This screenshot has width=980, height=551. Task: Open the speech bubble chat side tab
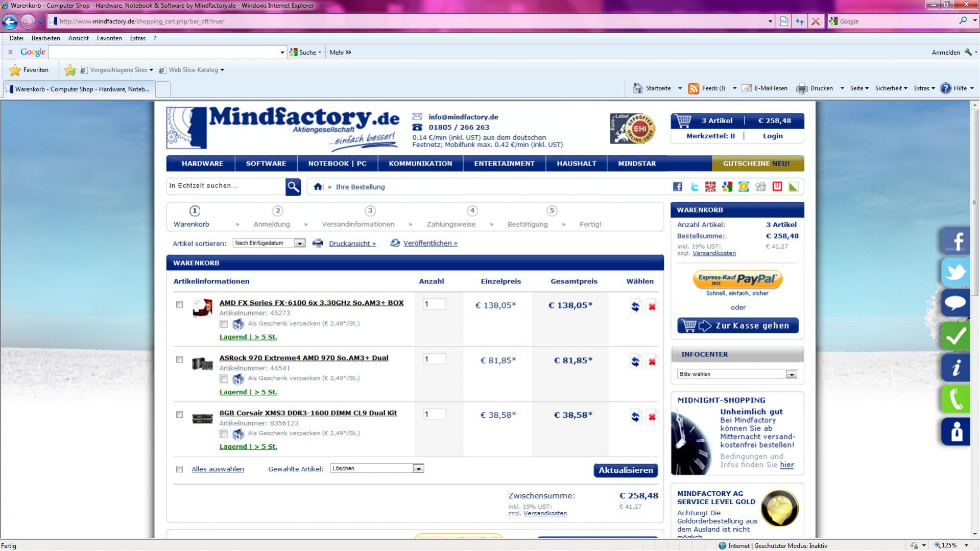coord(956,304)
